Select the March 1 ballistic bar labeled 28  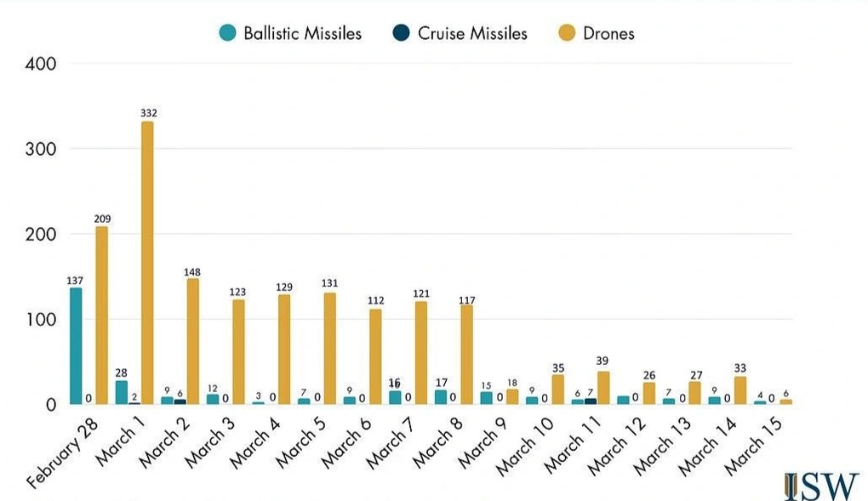tap(122, 392)
